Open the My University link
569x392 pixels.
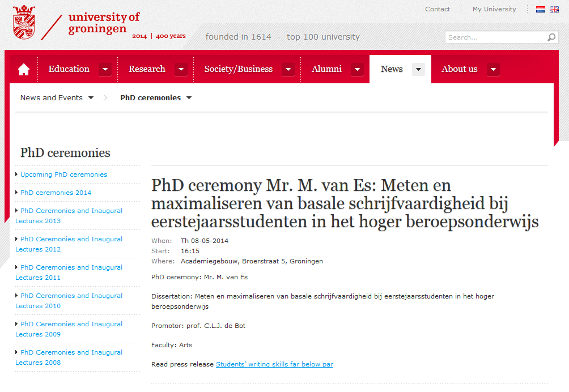coord(494,9)
